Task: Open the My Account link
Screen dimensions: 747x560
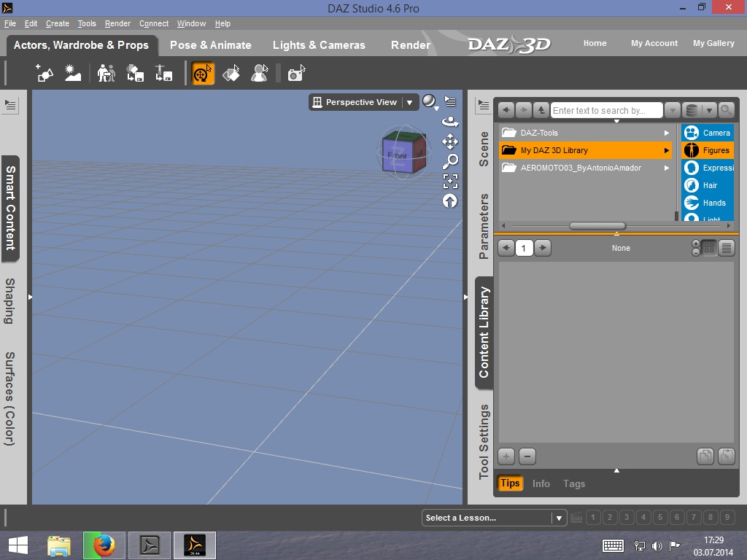Action: [x=654, y=43]
